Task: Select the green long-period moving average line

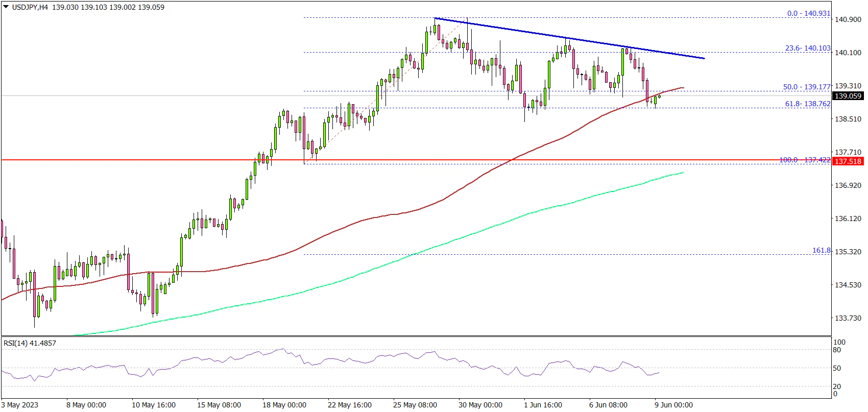Action: coord(460,237)
